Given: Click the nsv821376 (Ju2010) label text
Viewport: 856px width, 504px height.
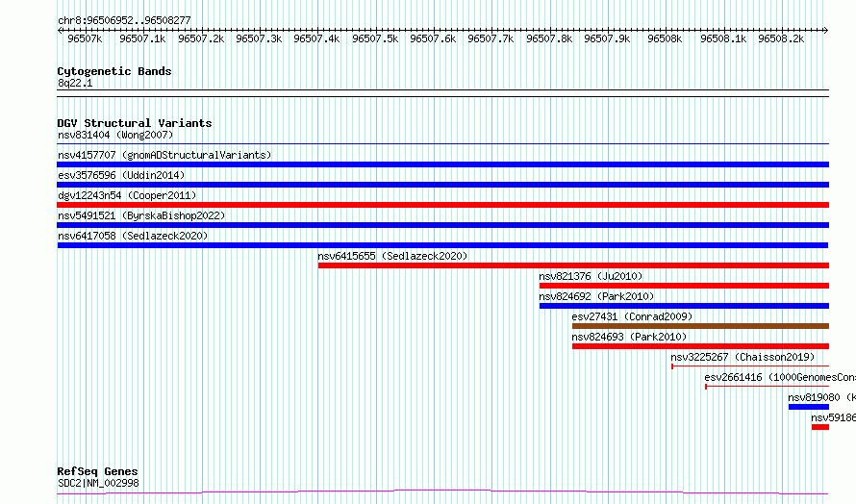Looking at the screenshot, I should 591,276.
